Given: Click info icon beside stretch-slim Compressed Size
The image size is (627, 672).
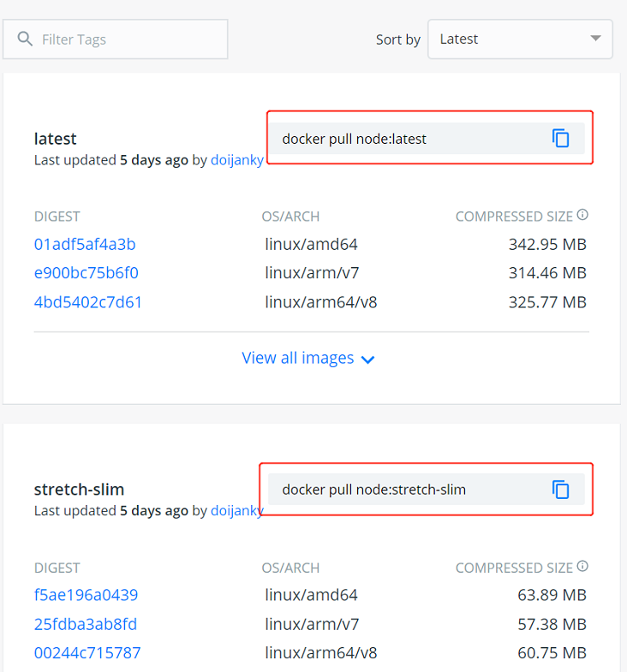Looking at the screenshot, I should [x=582, y=567].
